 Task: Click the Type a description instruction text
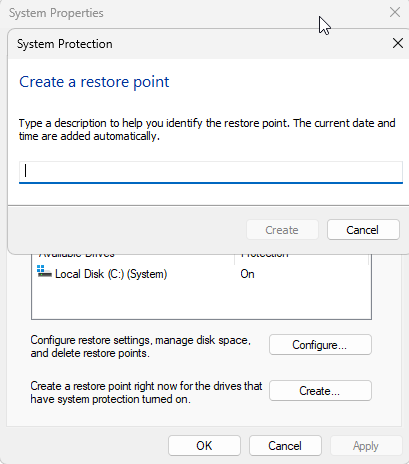coord(207,130)
